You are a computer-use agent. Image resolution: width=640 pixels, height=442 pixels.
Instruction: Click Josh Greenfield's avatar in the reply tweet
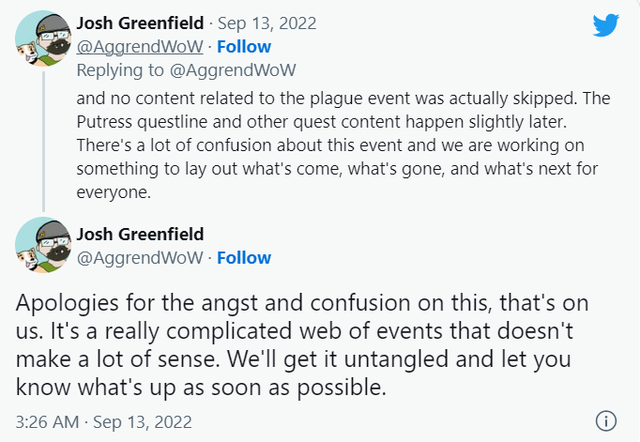(43, 39)
